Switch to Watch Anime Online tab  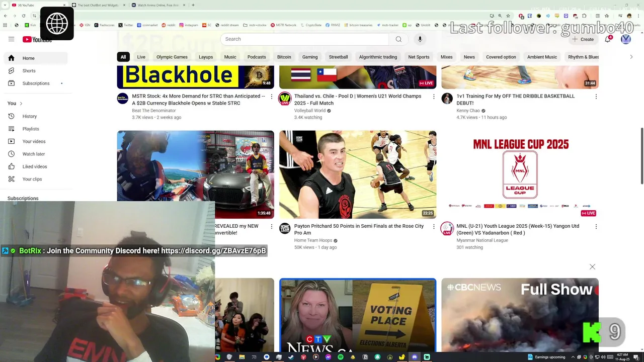158,5
